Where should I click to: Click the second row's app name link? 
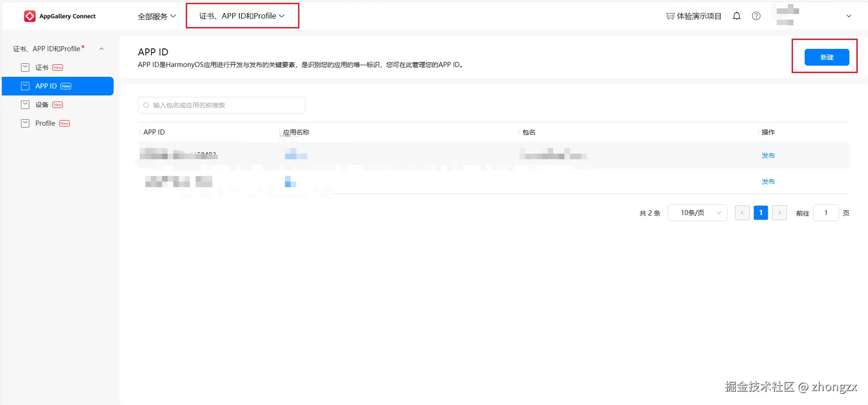[291, 182]
